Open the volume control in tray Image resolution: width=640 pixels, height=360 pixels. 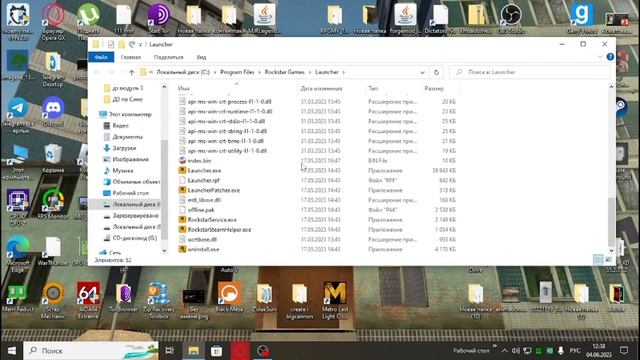(x=516, y=351)
